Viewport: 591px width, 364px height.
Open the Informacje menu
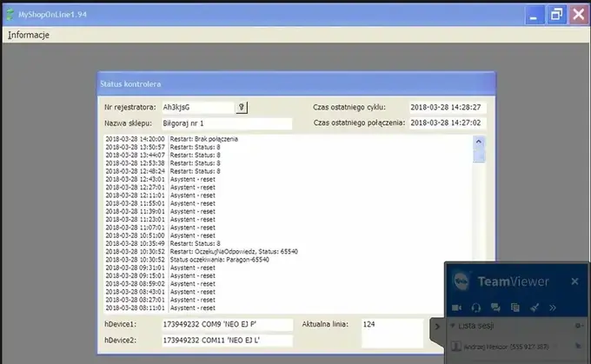(29, 35)
